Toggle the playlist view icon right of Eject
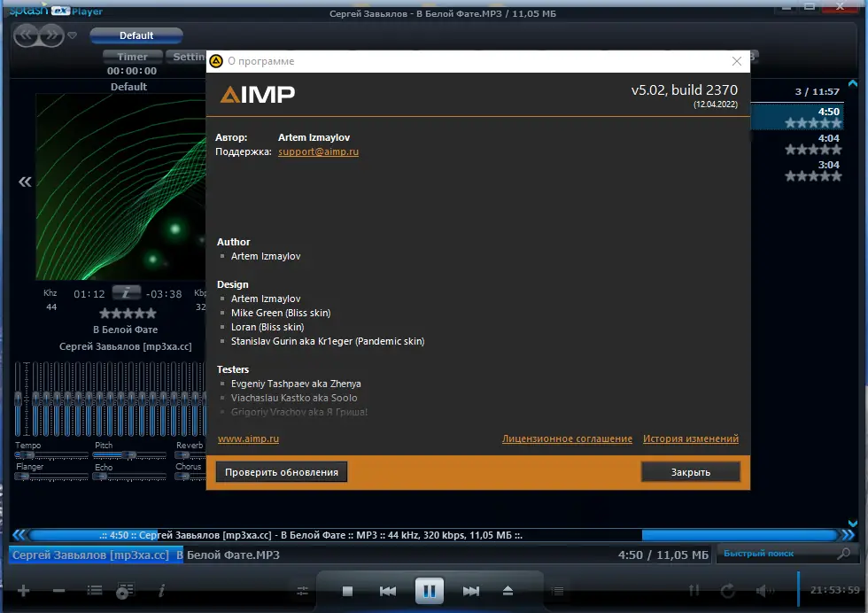 558,592
